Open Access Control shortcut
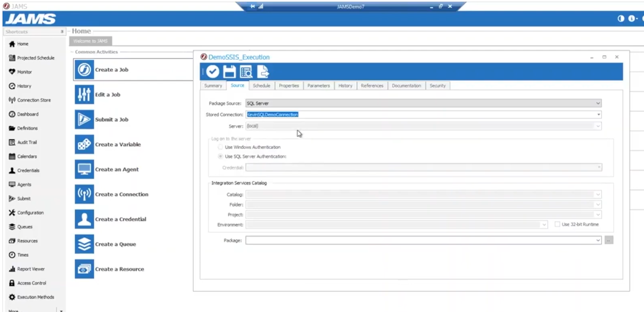This screenshot has width=644, height=312. [x=27, y=283]
